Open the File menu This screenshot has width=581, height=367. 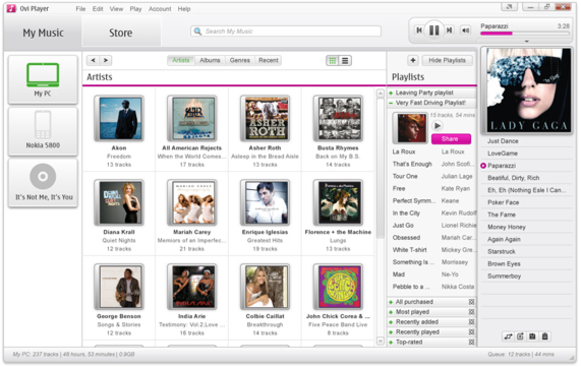(x=80, y=9)
